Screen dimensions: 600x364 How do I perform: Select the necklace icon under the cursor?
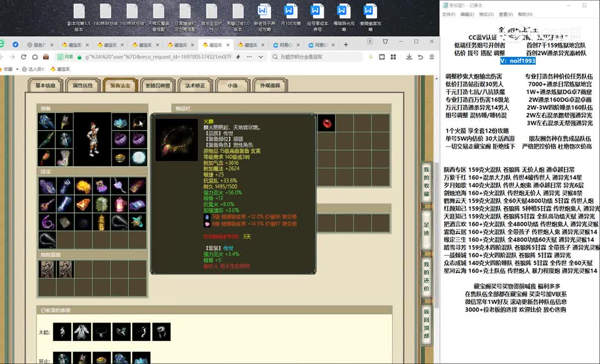pos(139,122)
